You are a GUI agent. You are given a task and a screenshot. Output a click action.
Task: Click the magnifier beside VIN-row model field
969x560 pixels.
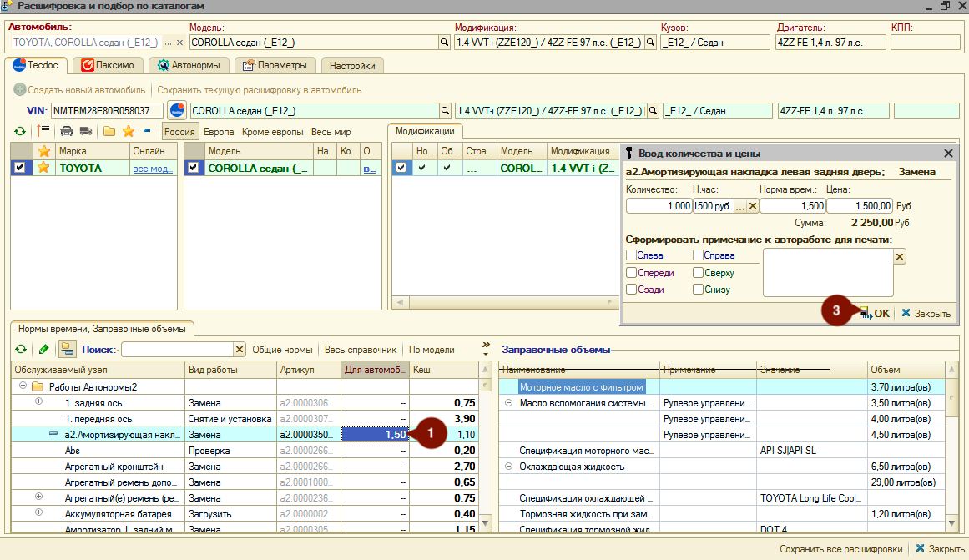point(444,111)
